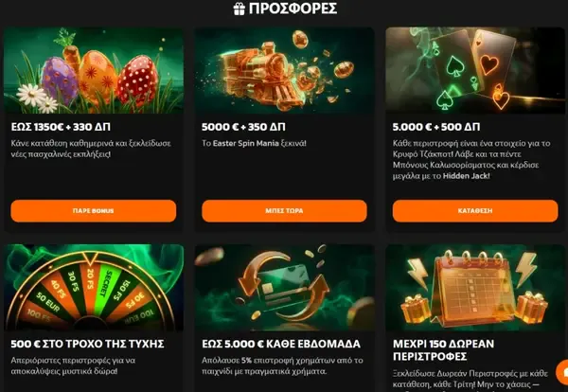Screen dimensions: 568x392
Task: Select the ΕΩΣ 5.000 € ΚΑΘΕ ΕΒΔΟΜΑΔΑ title
Action: tap(281, 344)
